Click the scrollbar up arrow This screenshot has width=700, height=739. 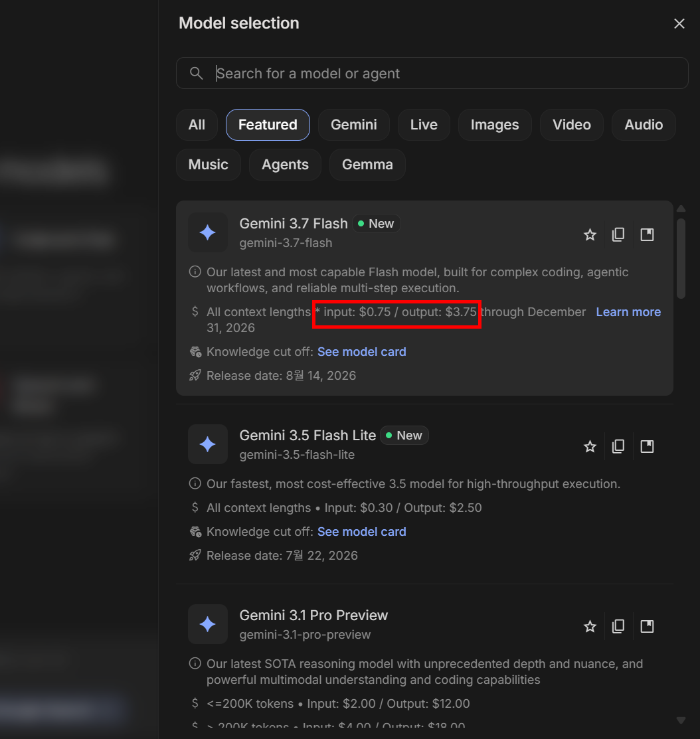(x=681, y=208)
